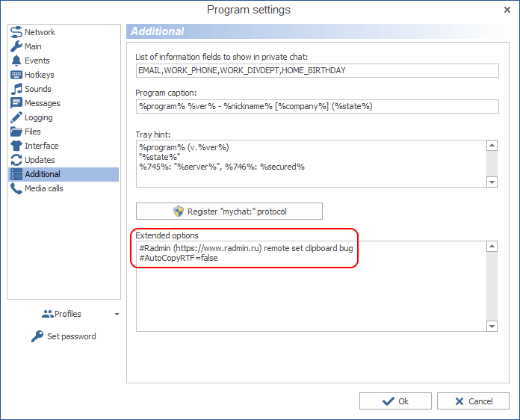Click the Sounds music note icon
Viewport: 520px width, 420px height.
click(16, 89)
